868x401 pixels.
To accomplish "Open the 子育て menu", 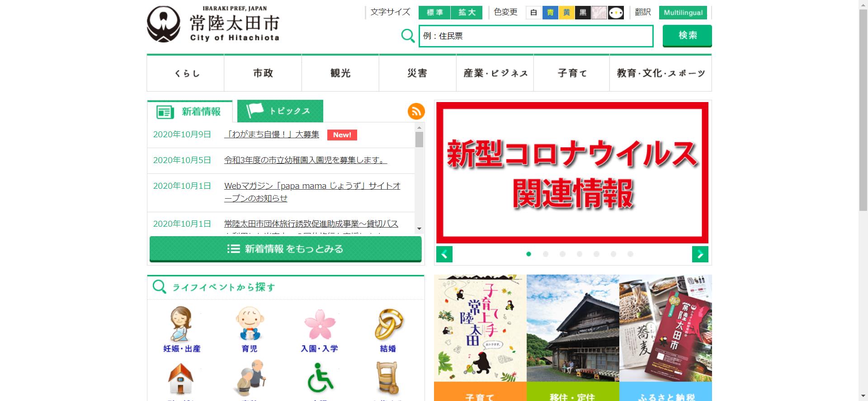I will point(572,73).
